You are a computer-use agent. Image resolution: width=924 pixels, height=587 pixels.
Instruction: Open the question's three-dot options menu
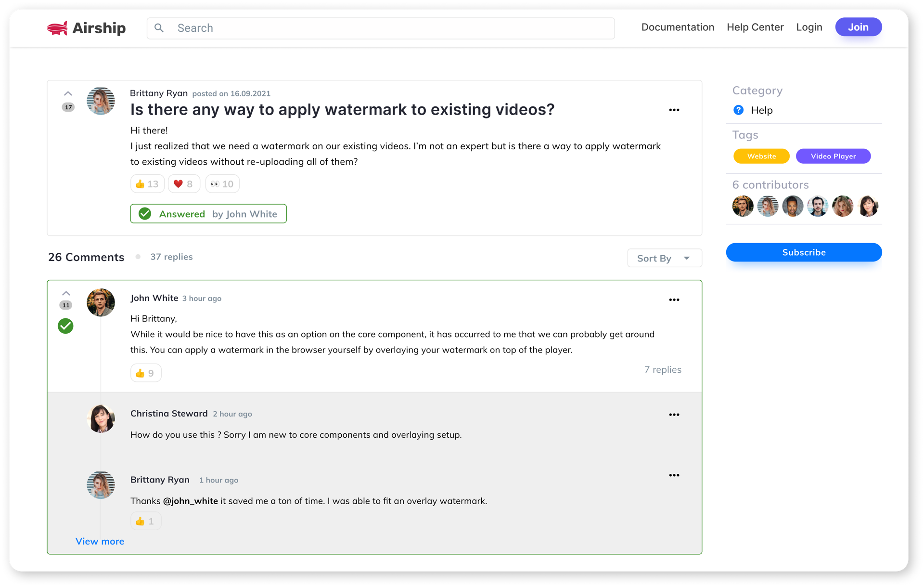point(674,110)
